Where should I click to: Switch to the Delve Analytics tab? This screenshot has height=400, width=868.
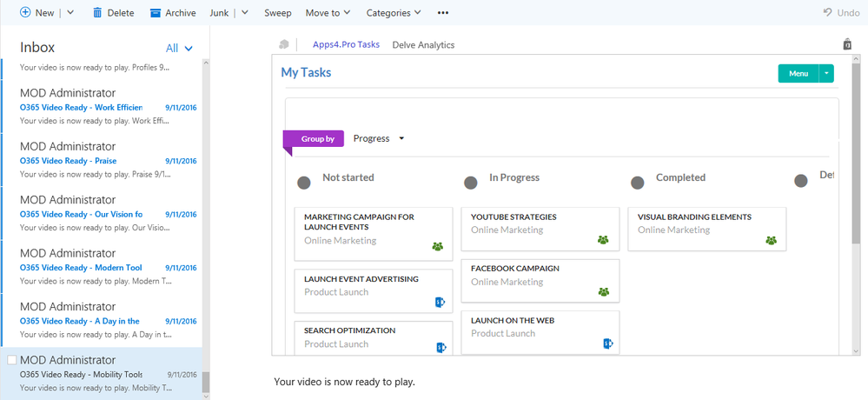(x=423, y=44)
